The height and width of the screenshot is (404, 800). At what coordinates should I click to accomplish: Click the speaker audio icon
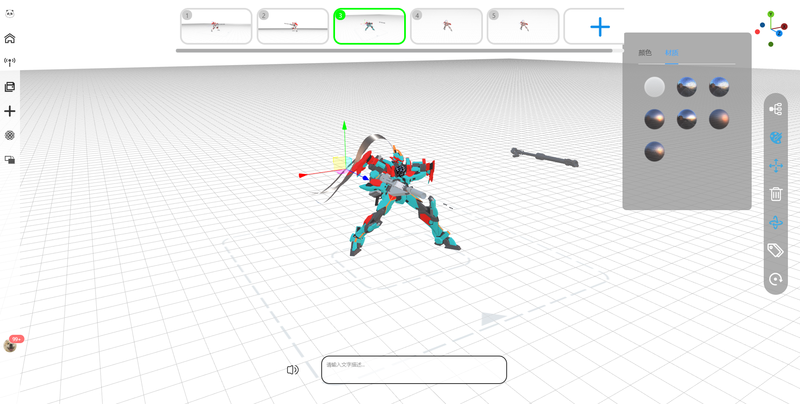click(x=292, y=370)
